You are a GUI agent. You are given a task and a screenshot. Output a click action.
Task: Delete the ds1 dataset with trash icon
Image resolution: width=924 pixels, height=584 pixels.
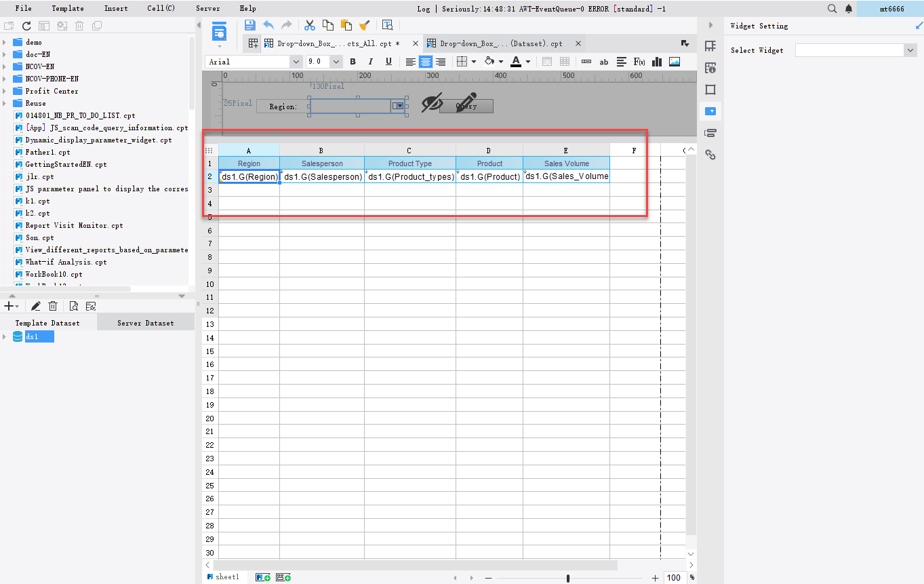coord(53,306)
